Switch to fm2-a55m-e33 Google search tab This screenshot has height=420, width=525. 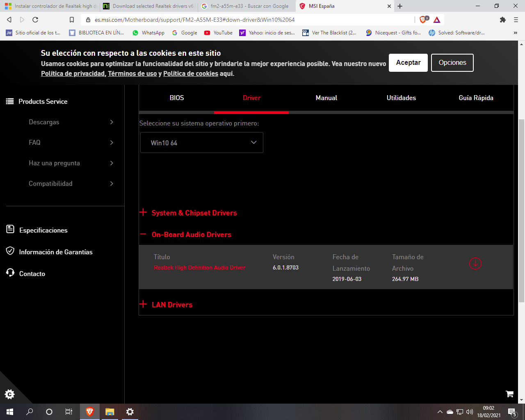pos(246,6)
